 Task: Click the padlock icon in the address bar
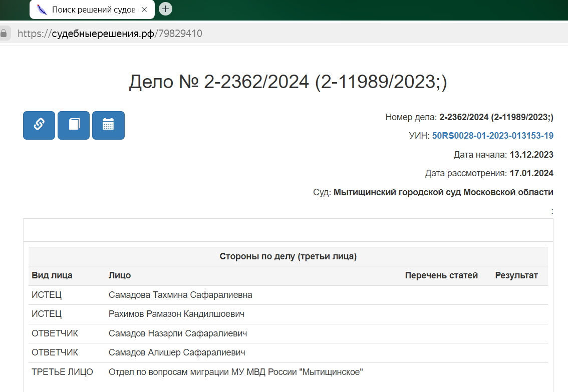coord(5,33)
